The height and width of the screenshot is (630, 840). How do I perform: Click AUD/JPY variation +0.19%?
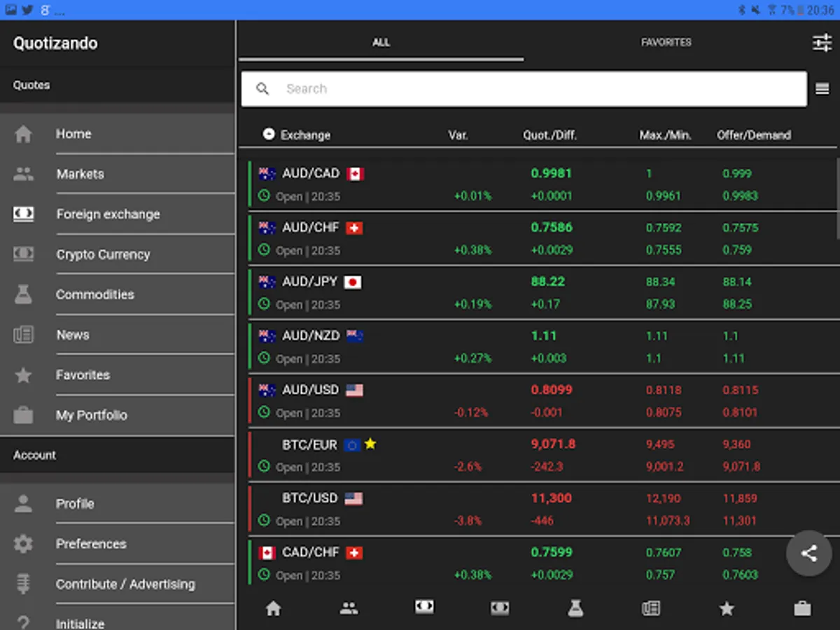(472, 304)
